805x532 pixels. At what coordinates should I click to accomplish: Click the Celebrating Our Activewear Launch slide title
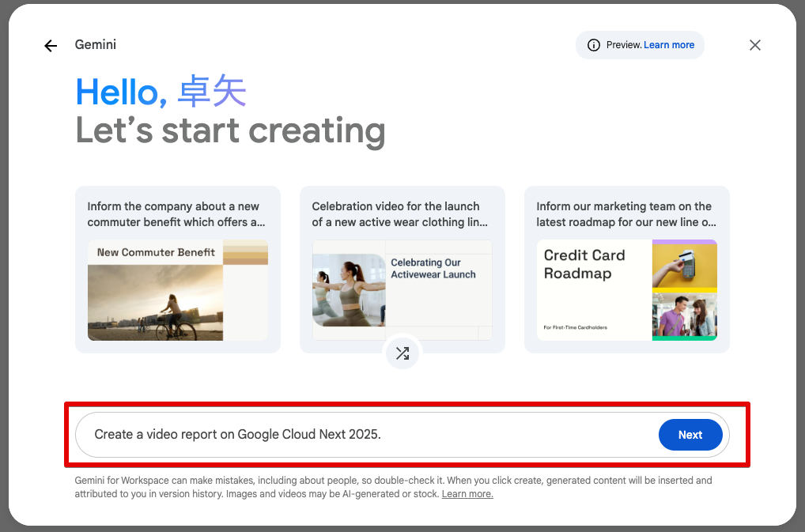(433, 269)
